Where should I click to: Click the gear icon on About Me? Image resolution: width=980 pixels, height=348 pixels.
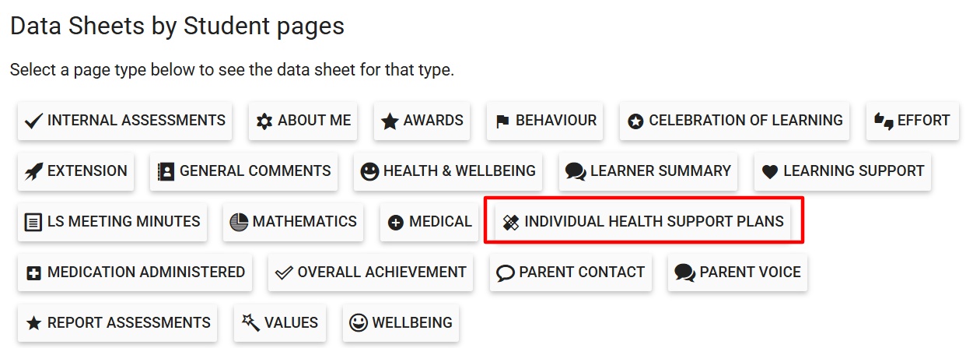(x=264, y=121)
